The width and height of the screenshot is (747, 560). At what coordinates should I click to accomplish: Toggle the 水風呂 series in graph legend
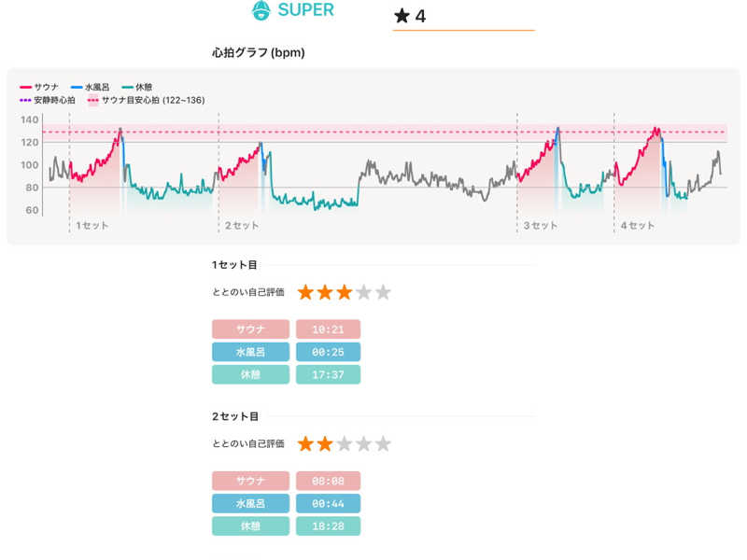click(91, 87)
